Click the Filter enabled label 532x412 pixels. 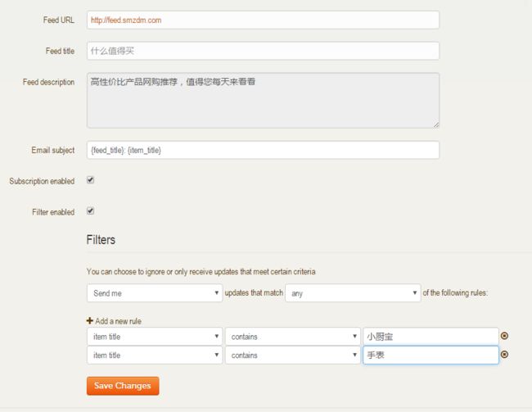coord(53,212)
